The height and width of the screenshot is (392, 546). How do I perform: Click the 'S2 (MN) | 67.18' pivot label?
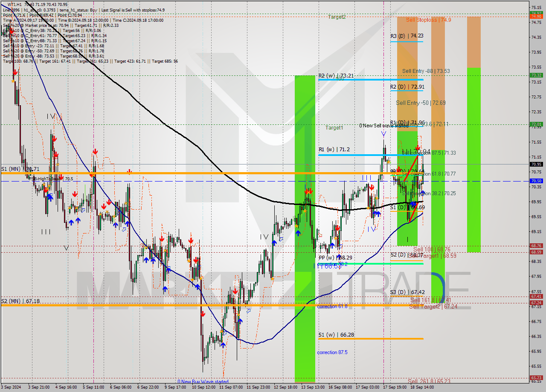pyautogui.click(x=20, y=301)
